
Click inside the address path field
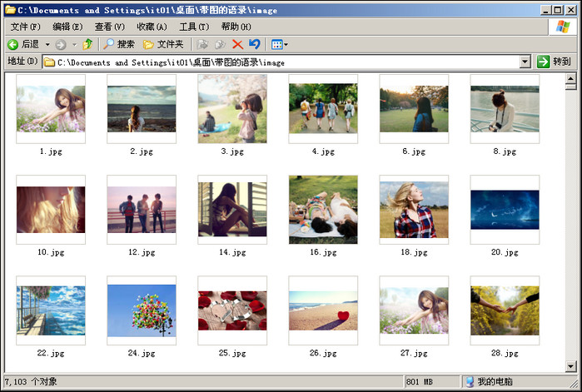click(x=282, y=62)
